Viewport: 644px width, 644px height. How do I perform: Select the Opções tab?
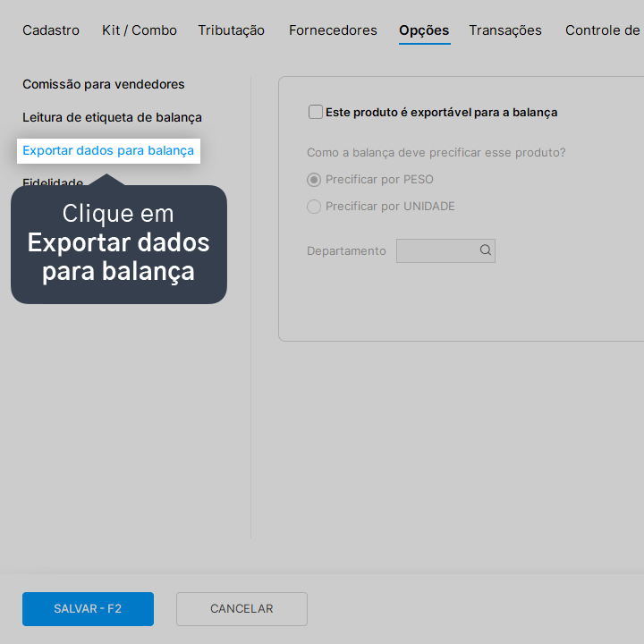[x=424, y=30]
